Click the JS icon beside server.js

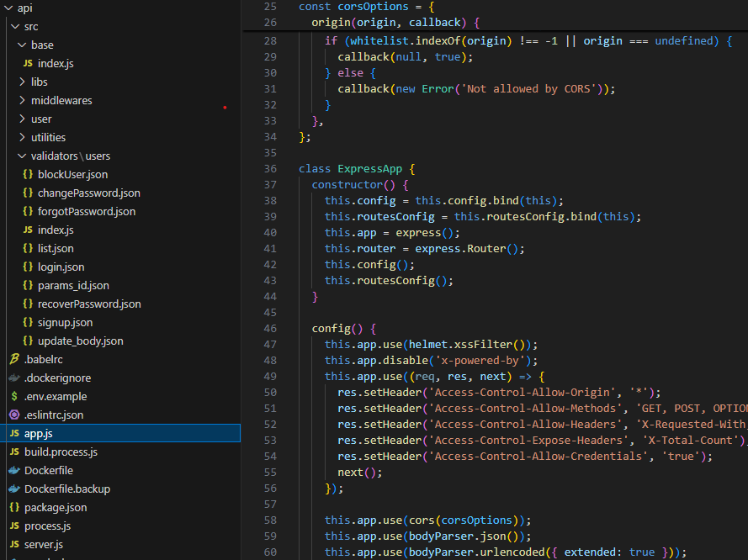(x=14, y=545)
